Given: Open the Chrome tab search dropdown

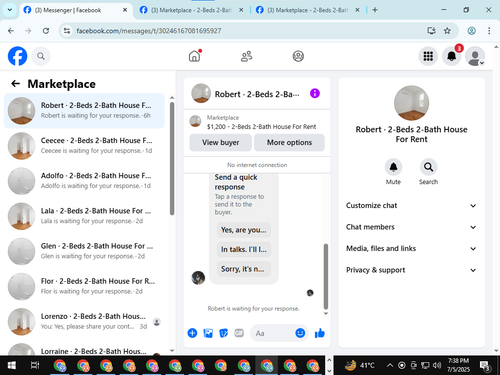Looking at the screenshot, I should pyautogui.click(x=9, y=10).
